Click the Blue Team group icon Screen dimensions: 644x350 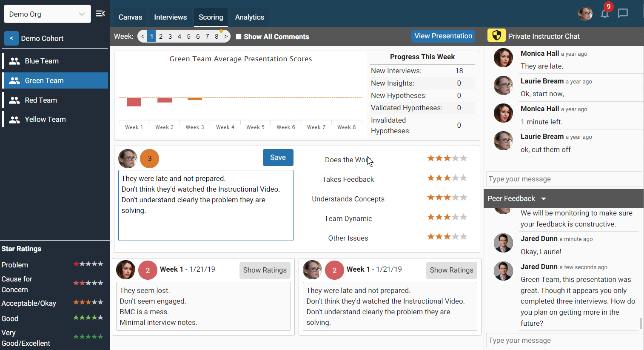tap(14, 61)
